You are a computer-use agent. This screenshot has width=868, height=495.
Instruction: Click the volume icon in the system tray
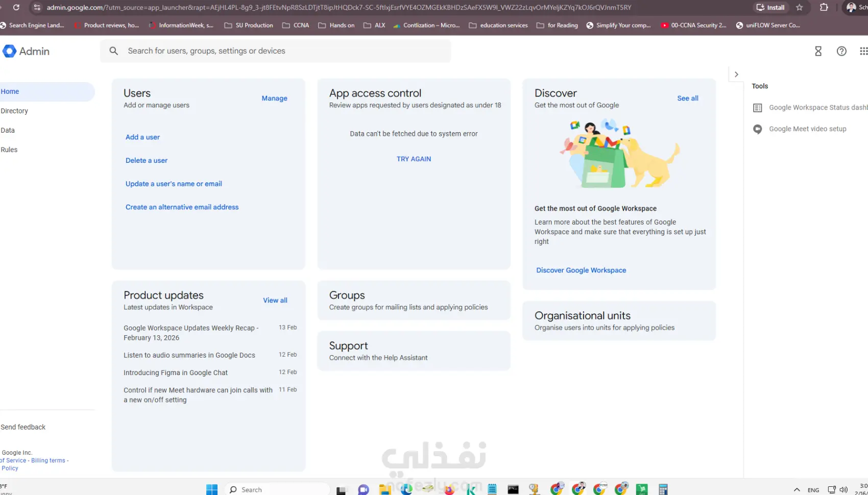coord(843,490)
